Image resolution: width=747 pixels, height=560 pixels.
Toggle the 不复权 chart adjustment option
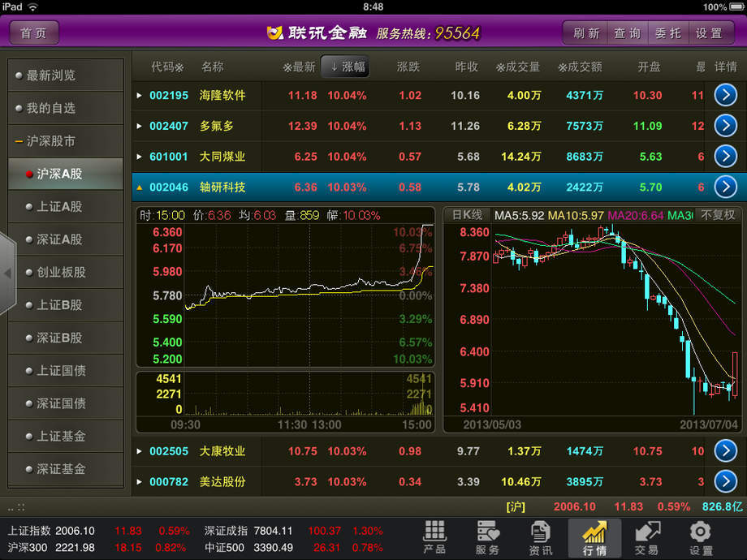pyautogui.click(x=718, y=215)
